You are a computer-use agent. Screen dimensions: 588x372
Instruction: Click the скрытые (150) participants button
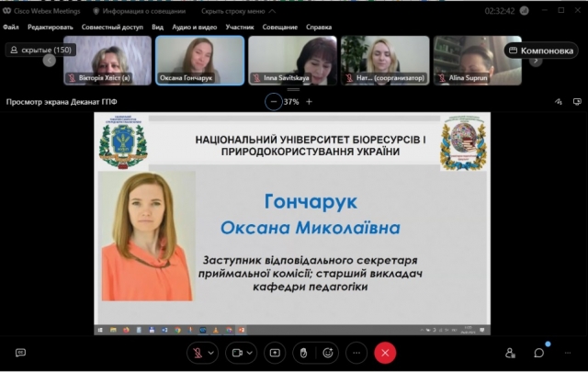(x=40, y=50)
